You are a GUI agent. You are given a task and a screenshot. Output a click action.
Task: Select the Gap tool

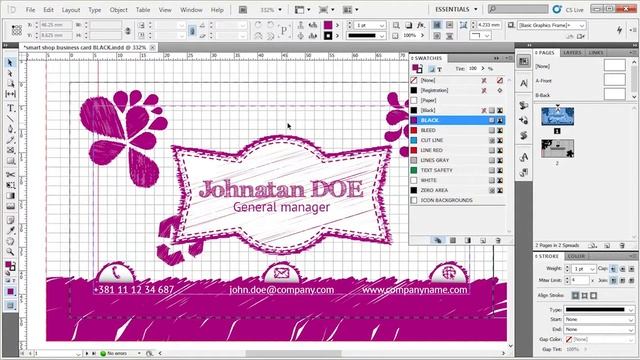pyautogui.click(x=10, y=94)
